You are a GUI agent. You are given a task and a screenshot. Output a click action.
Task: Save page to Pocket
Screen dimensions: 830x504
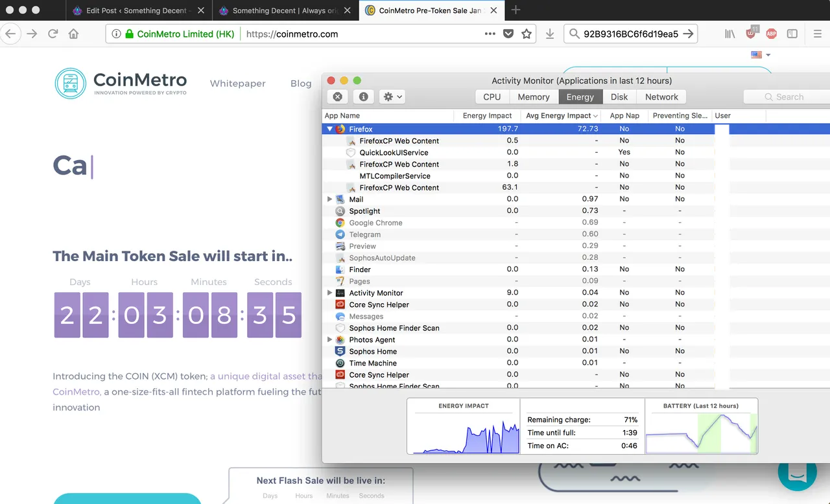(x=508, y=34)
